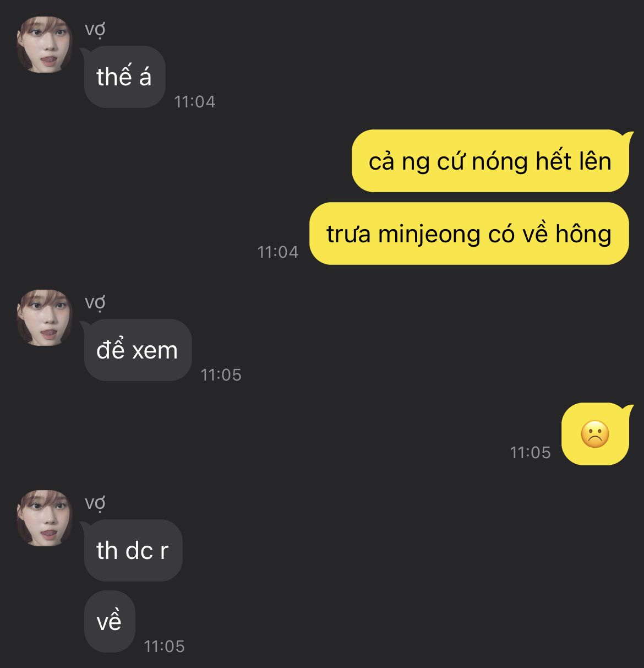Screen dimensions: 644x668
Task: Tap the avatar beside "để xem" message
Action: coord(45,318)
